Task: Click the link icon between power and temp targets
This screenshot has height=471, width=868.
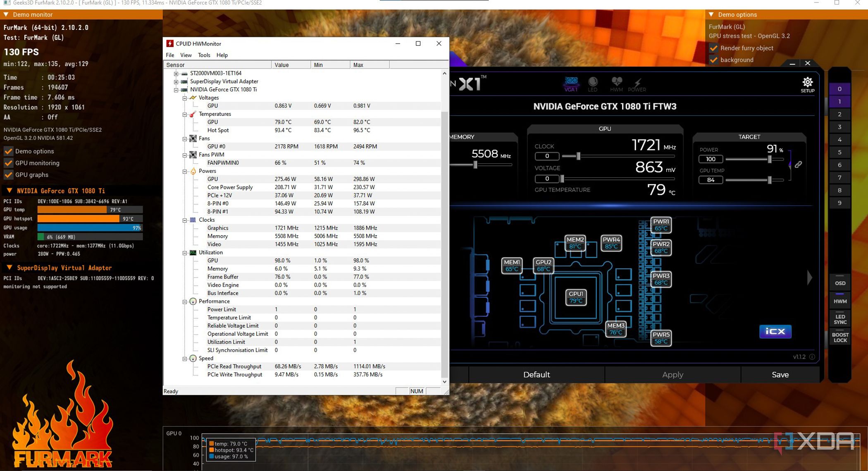Action: click(798, 165)
